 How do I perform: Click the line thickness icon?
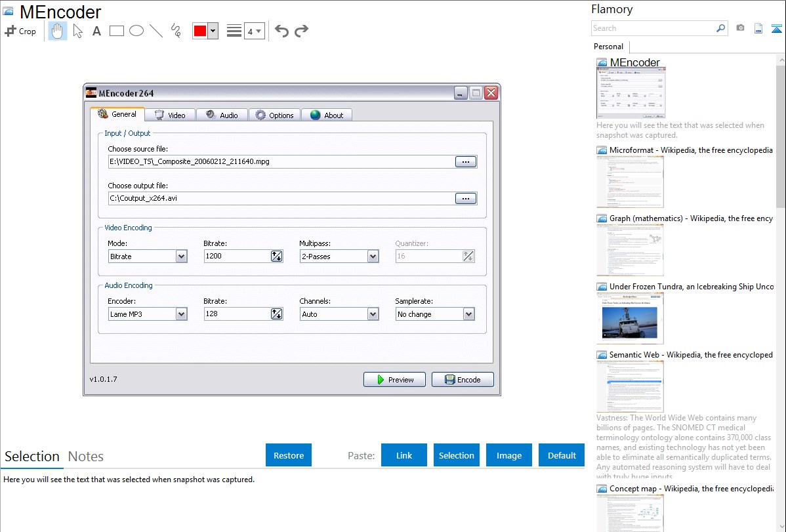click(234, 31)
